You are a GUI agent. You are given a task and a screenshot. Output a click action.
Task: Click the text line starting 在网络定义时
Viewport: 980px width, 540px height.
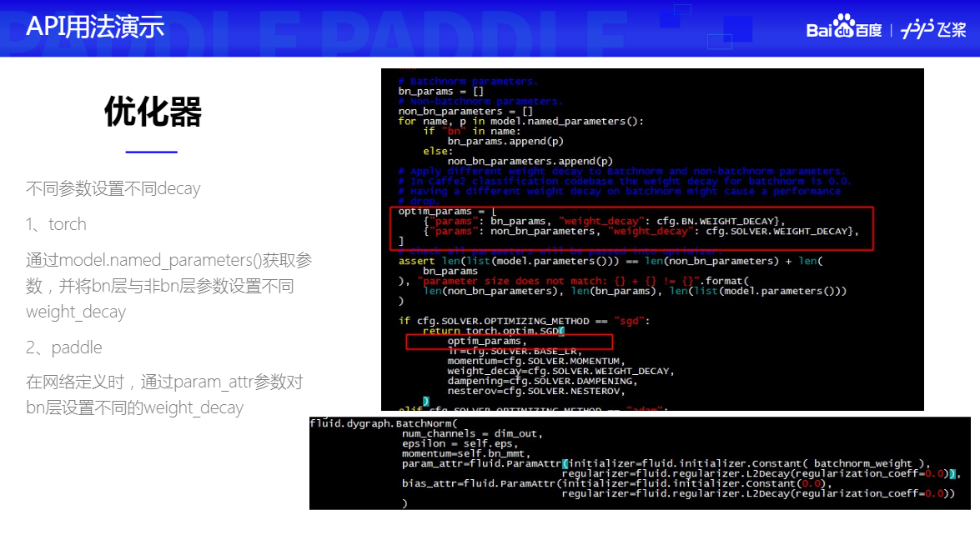pyautogui.click(x=164, y=382)
